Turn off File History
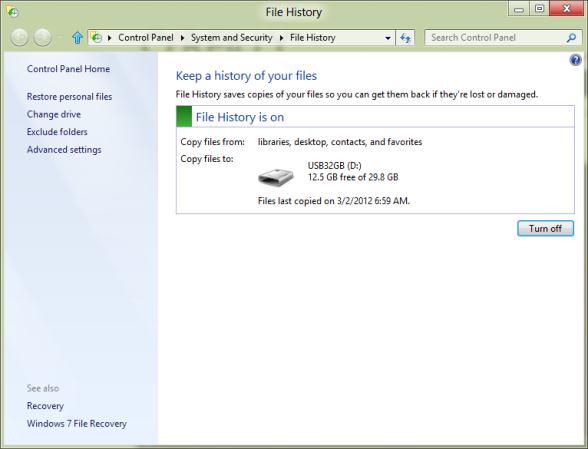The width and height of the screenshot is (588, 449). pos(545,228)
